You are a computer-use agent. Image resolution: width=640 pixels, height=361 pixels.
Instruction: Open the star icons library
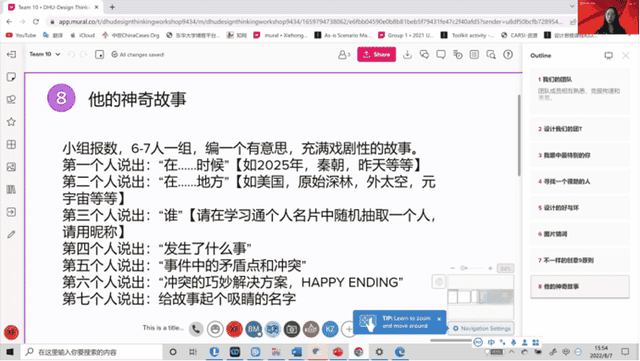(11, 122)
